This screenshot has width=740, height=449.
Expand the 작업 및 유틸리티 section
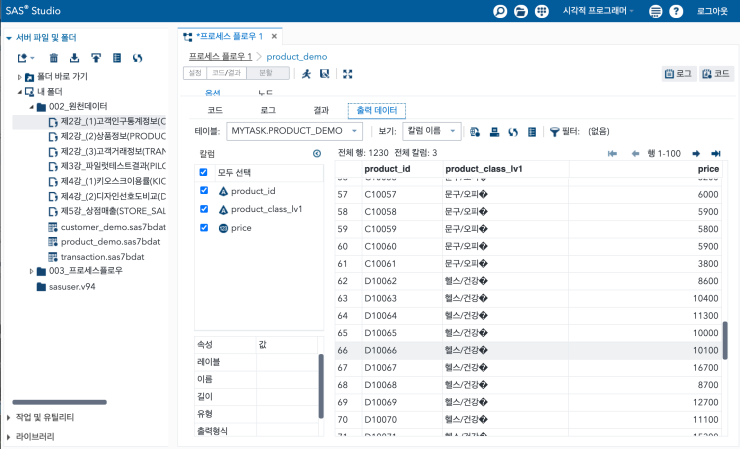tap(8, 417)
